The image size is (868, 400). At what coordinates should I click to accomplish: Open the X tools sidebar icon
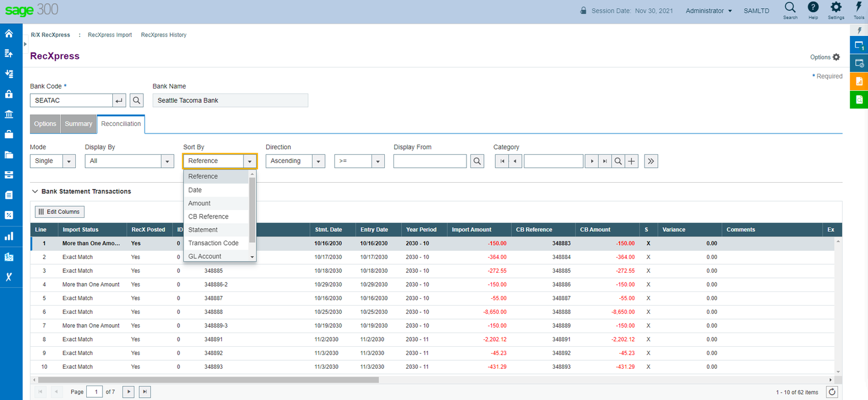pos(9,276)
